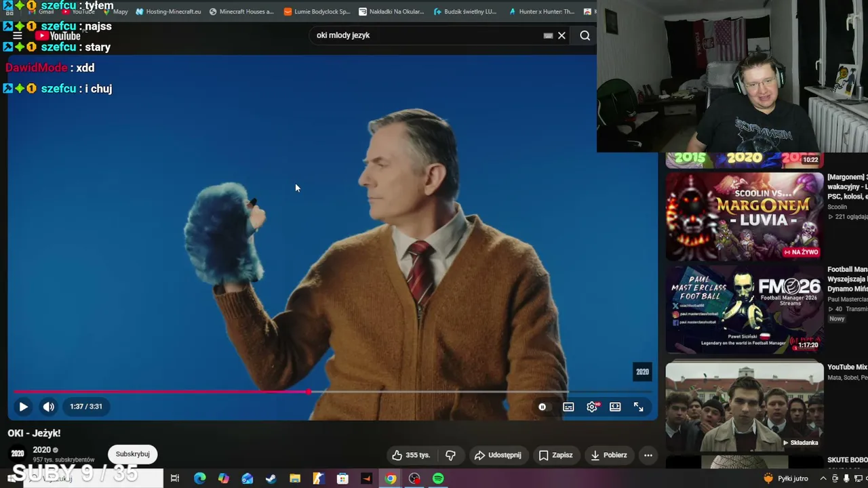This screenshot has width=868, height=488.
Task: Open the Hosting-Minecraft.eu bookmark
Action: pyautogui.click(x=168, y=12)
